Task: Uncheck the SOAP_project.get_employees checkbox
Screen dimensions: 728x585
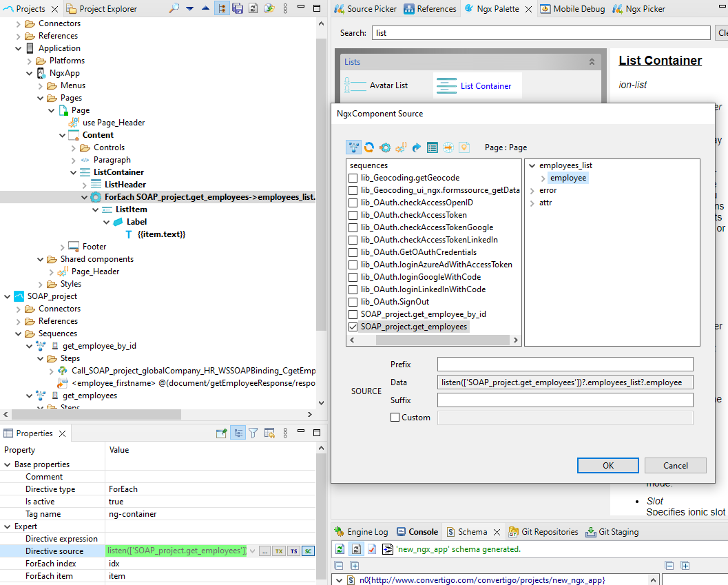Action: [x=353, y=327]
